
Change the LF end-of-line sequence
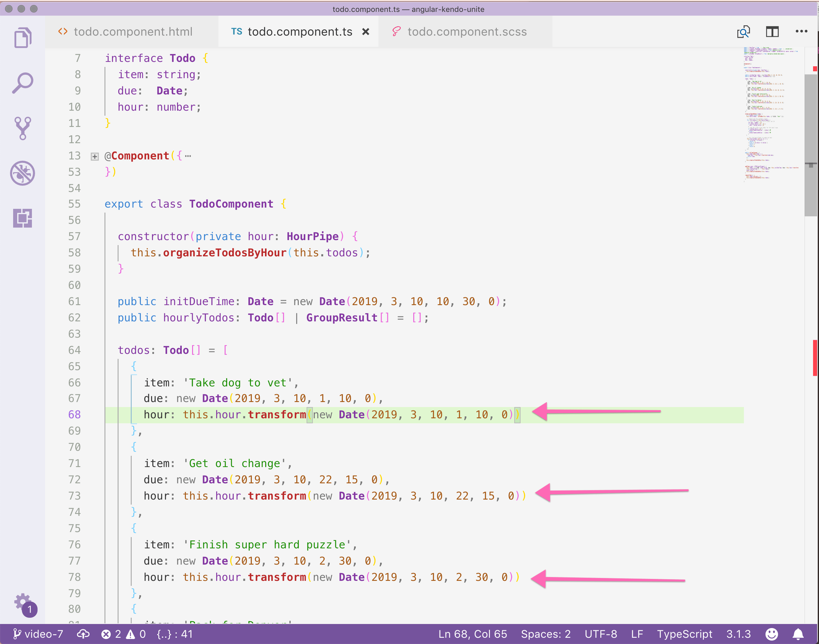click(x=637, y=634)
